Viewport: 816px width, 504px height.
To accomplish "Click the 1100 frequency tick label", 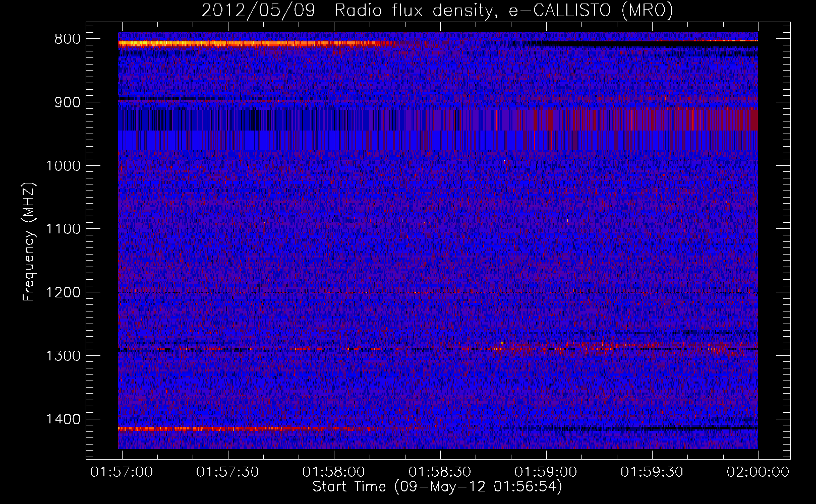I will pos(63,229).
